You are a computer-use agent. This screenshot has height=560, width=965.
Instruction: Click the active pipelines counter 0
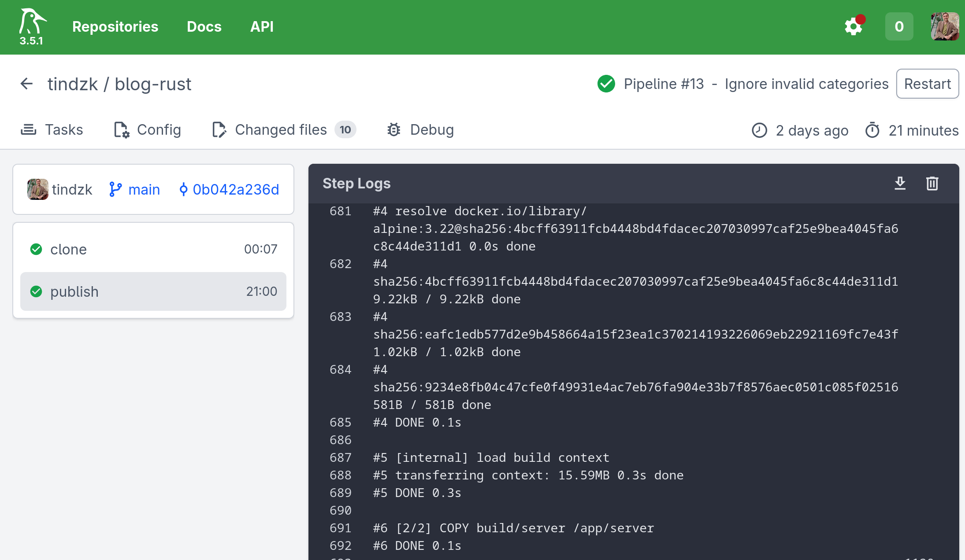[899, 26]
